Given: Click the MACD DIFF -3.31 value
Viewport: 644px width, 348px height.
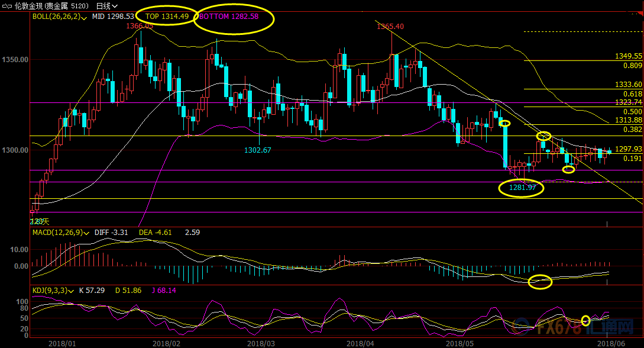Looking at the screenshot, I should [x=111, y=232].
